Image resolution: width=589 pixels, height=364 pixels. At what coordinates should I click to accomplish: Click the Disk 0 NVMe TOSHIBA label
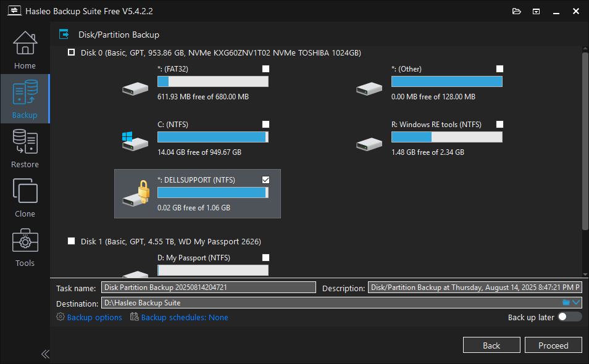click(221, 52)
